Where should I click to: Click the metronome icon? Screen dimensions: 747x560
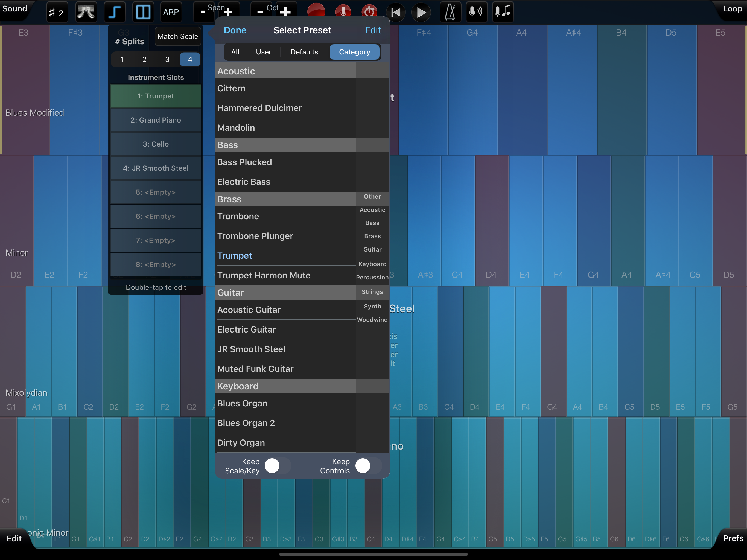tap(450, 12)
